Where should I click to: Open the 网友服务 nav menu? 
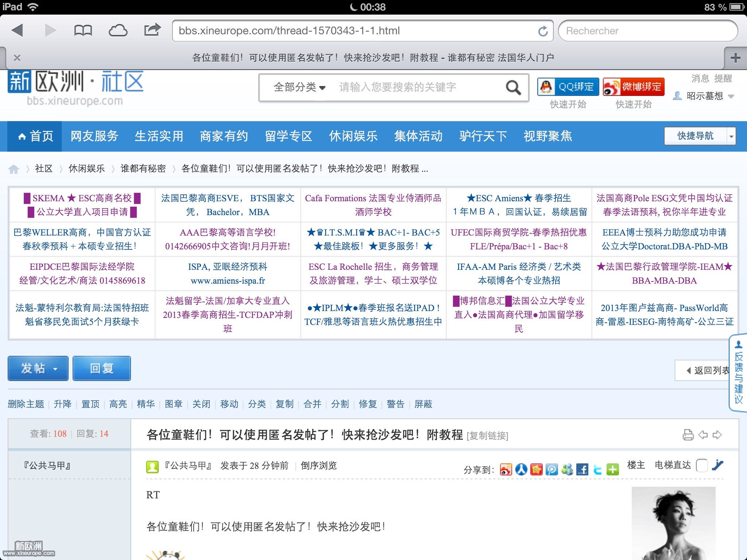coord(94,136)
